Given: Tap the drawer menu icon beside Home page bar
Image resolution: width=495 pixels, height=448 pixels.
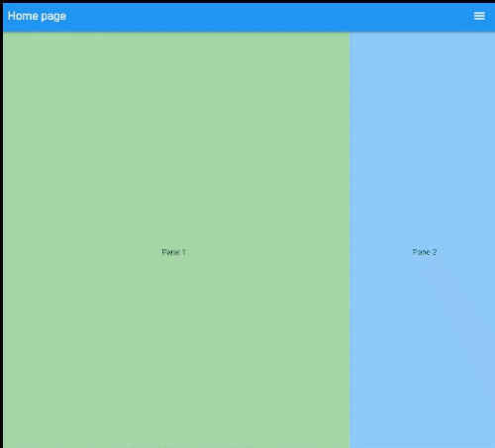Looking at the screenshot, I should pyautogui.click(x=479, y=16).
